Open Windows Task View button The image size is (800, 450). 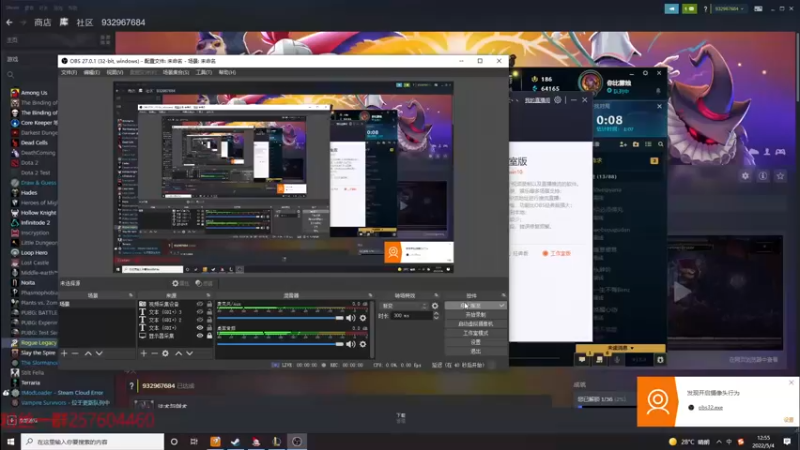[x=194, y=441]
